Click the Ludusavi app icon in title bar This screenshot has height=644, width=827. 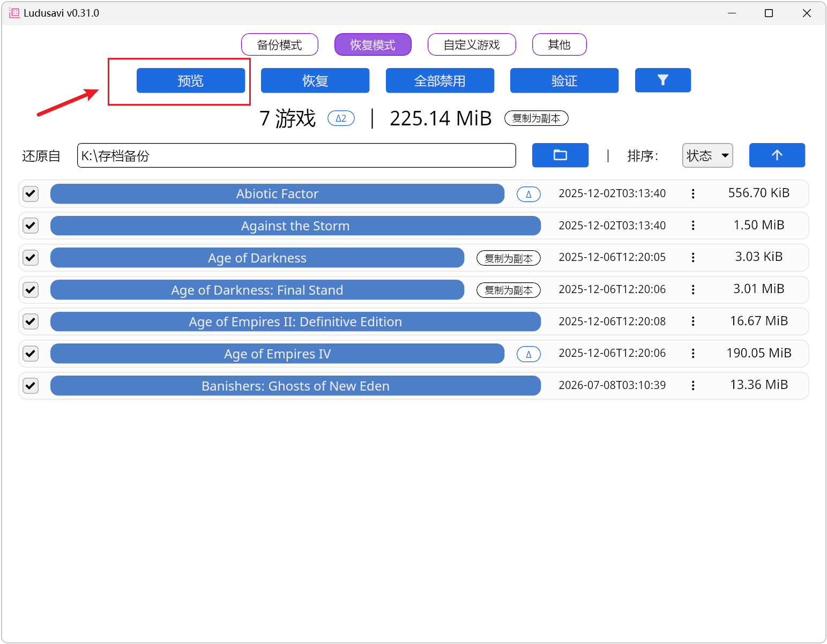point(14,13)
